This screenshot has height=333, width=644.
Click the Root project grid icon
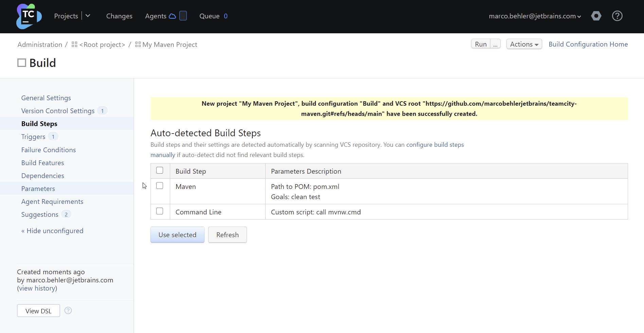point(74,45)
